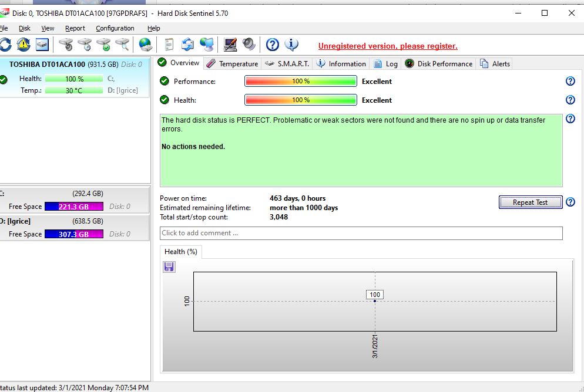Click the blue question mark help icon in toolbar

tap(272, 45)
